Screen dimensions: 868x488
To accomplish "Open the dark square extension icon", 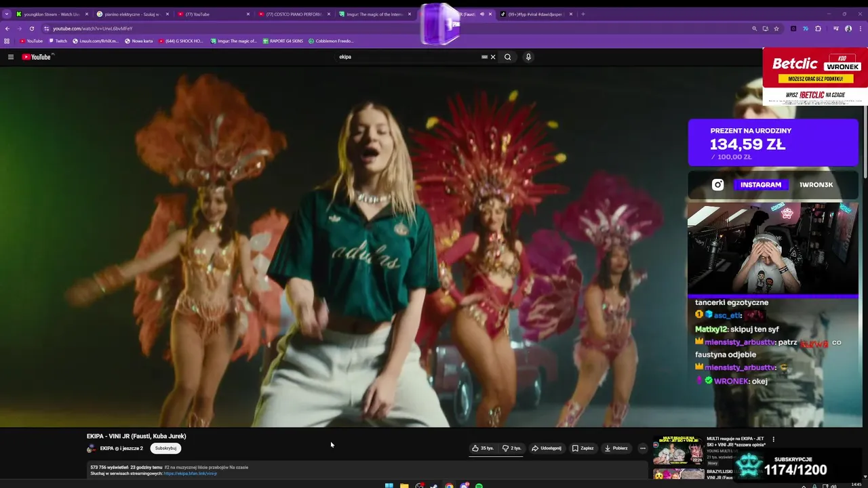I will click(x=793, y=28).
